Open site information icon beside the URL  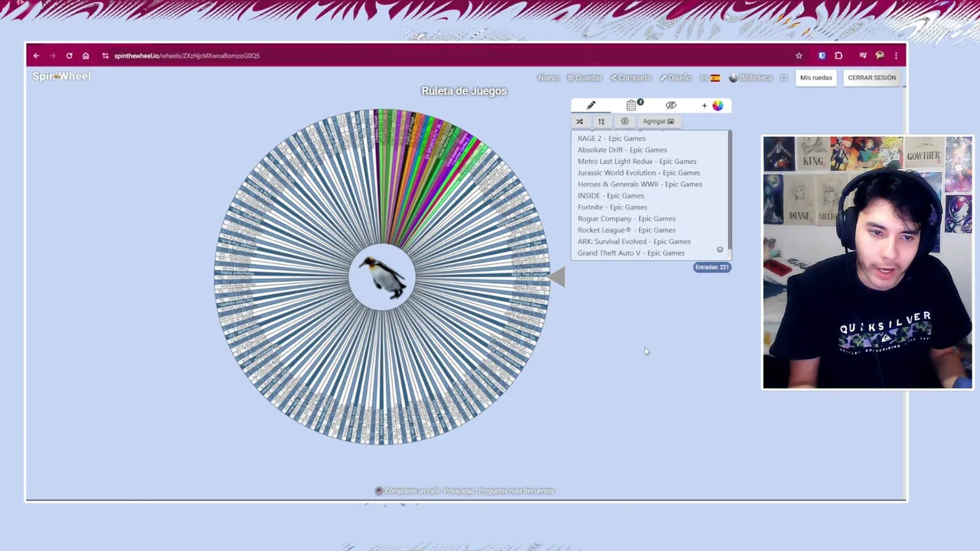pos(105,56)
